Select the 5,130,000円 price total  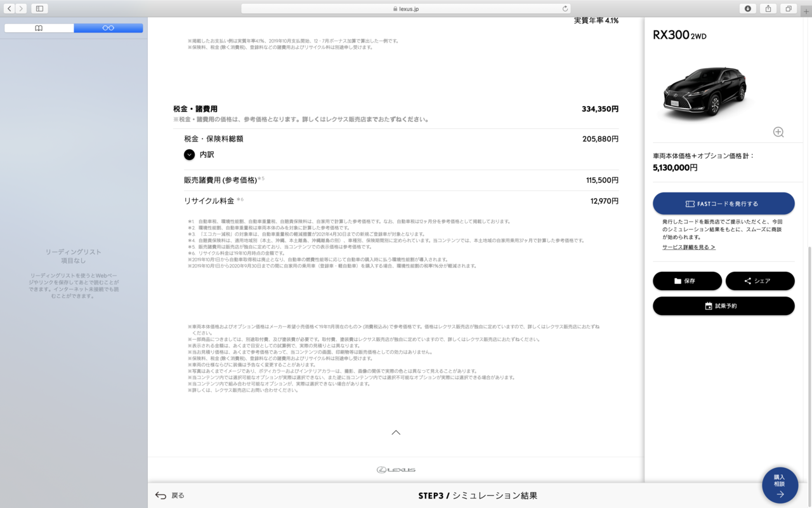(x=675, y=168)
